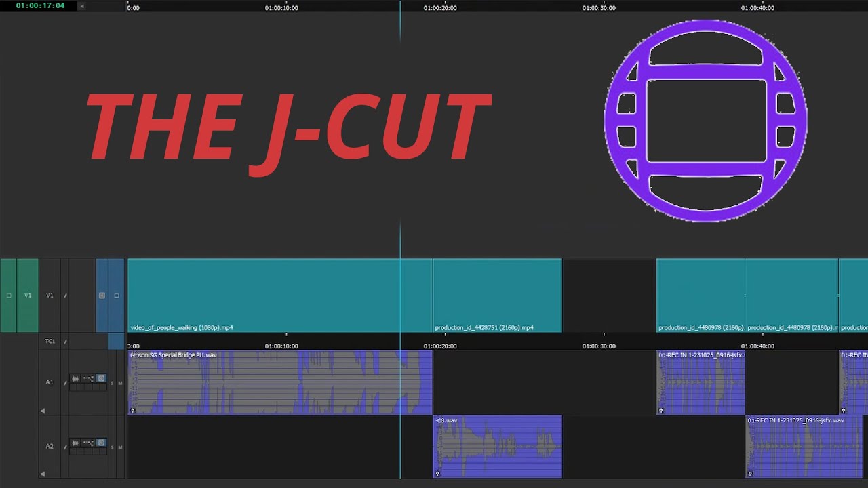Viewport: 868px width, 488px height.
Task: Select the record V1 track selector
Action: tap(50, 296)
